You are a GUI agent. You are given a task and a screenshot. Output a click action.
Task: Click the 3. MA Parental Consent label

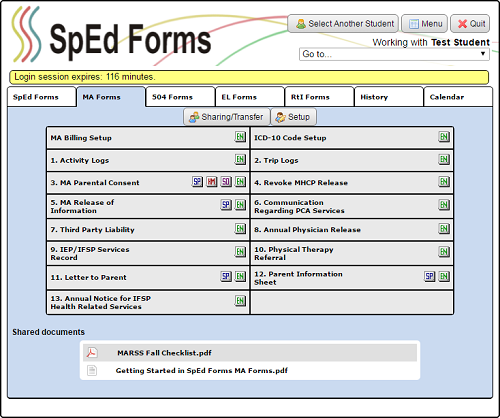coord(95,183)
